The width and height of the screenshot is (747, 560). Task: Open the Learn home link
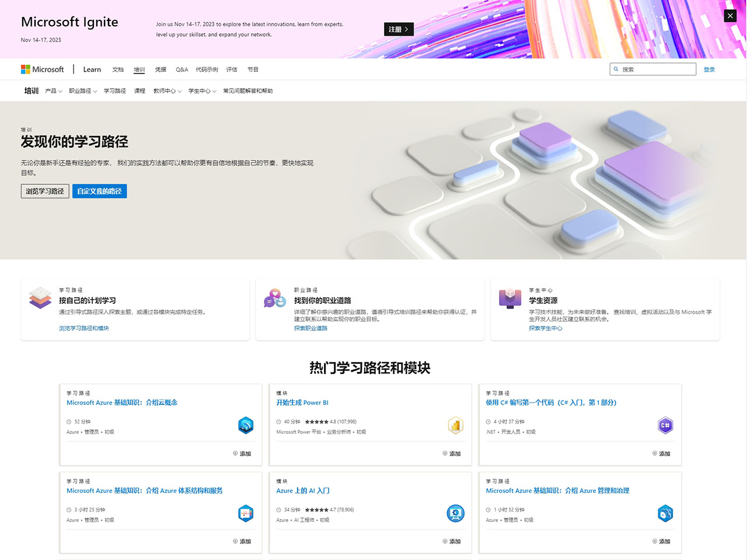point(92,69)
